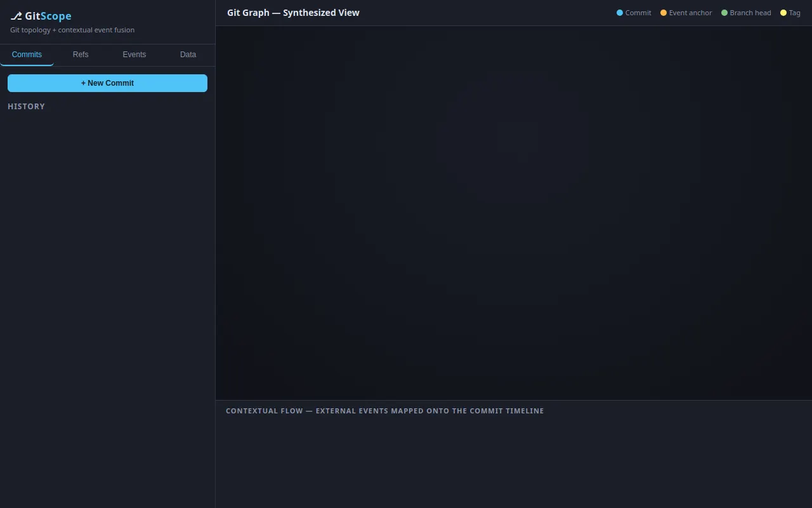812x508 pixels.
Task: Click the 'Branch head' legend label
Action: [750, 13]
